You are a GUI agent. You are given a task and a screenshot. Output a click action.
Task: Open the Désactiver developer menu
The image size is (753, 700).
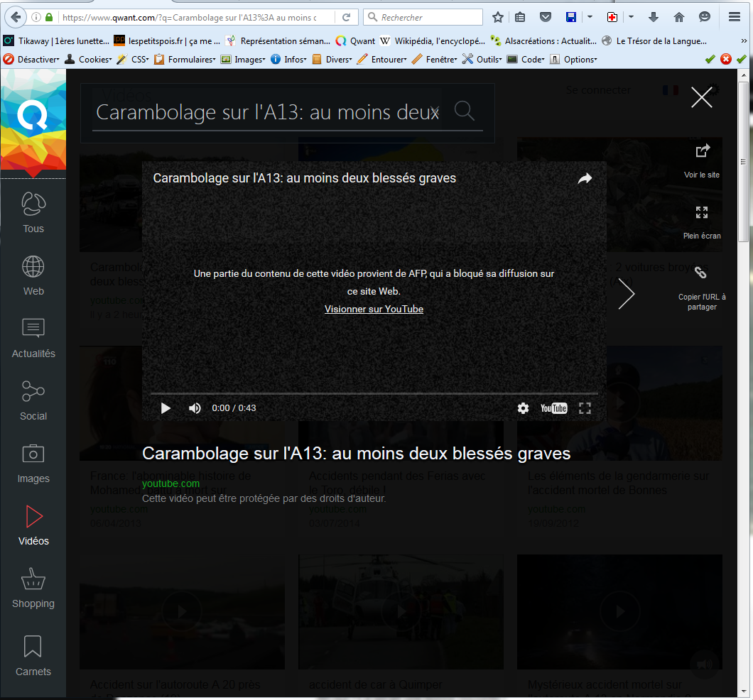31,59
